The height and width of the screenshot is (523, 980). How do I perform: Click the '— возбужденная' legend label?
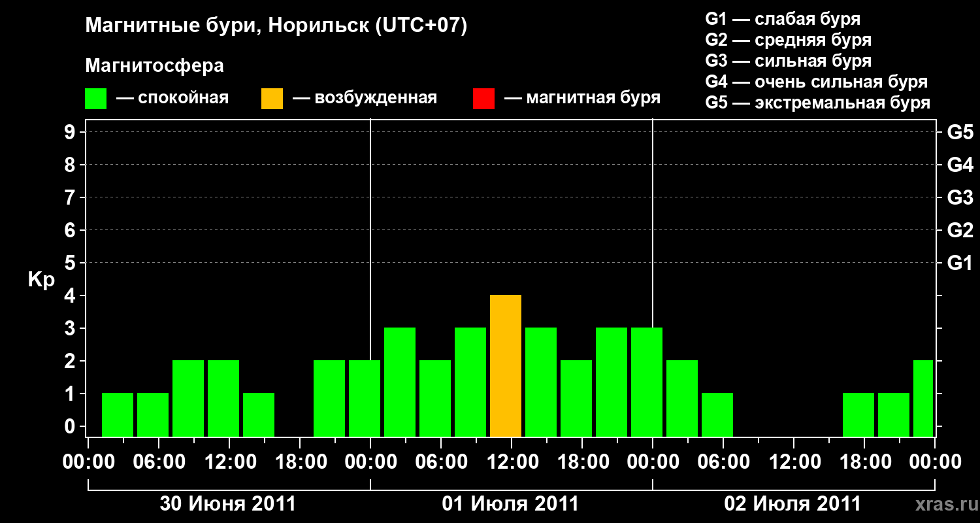[365, 99]
